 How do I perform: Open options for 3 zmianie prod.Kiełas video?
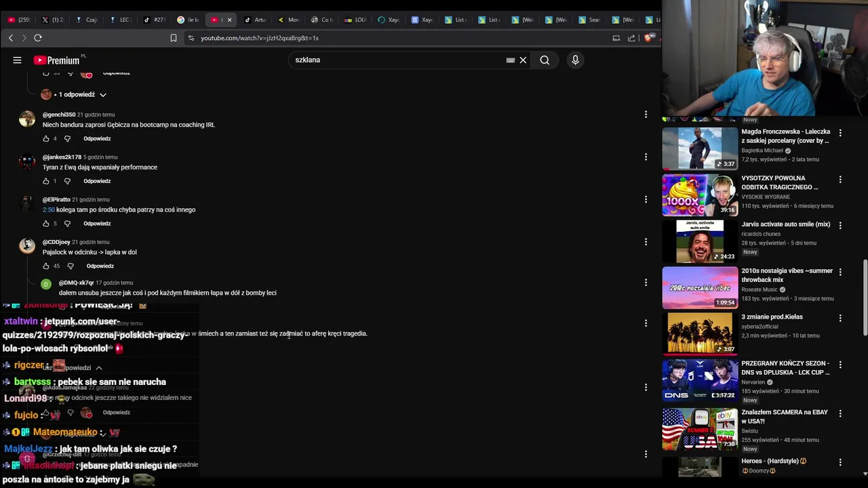pyautogui.click(x=840, y=318)
